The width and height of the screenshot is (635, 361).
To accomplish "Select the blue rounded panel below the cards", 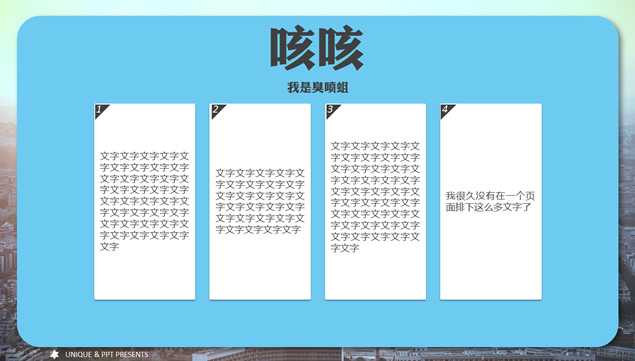I will click(x=318, y=322).
